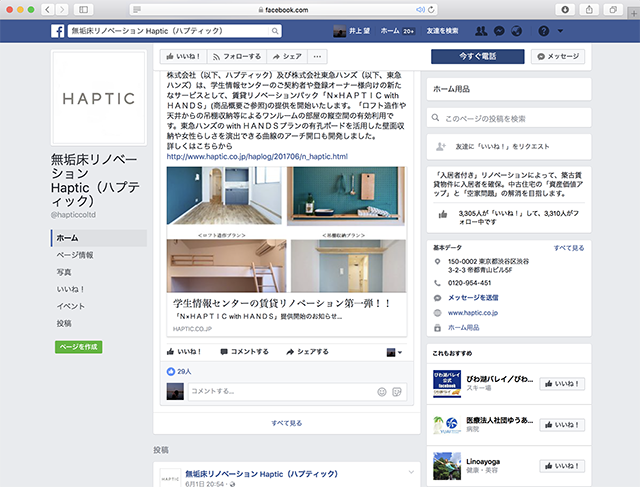
Task: Click すべて見る in the 基本データ section
Action: pos(569,248)
